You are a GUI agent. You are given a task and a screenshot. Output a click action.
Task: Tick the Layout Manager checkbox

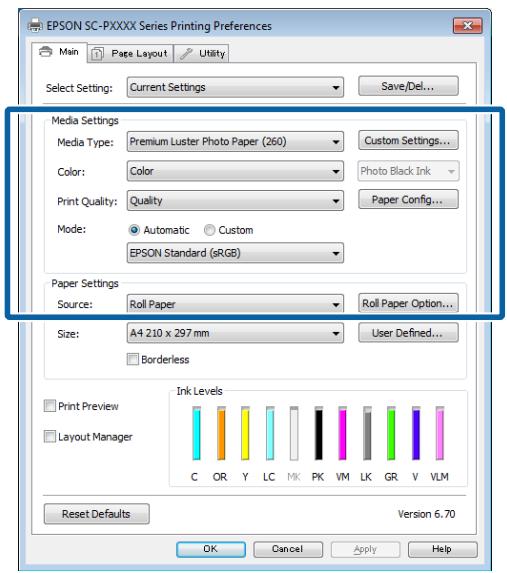point(50,436)
